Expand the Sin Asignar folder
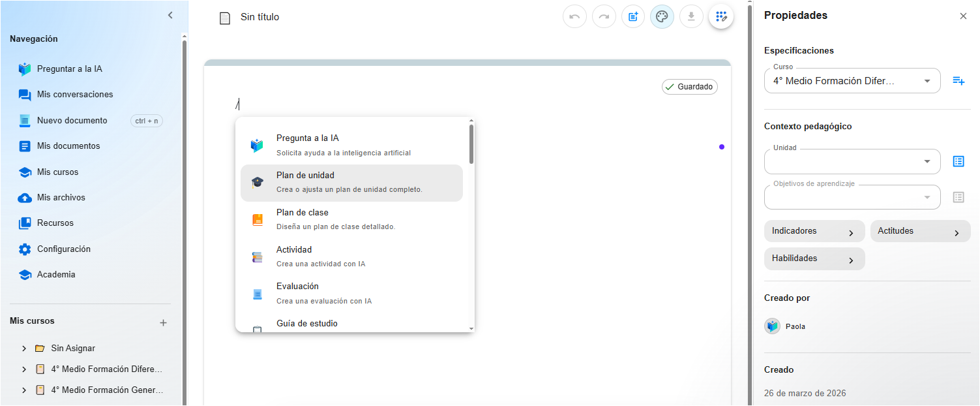Image resolution: width=980 pixels, height=406 pixels. pyautogui.click(x=24, y=349)
